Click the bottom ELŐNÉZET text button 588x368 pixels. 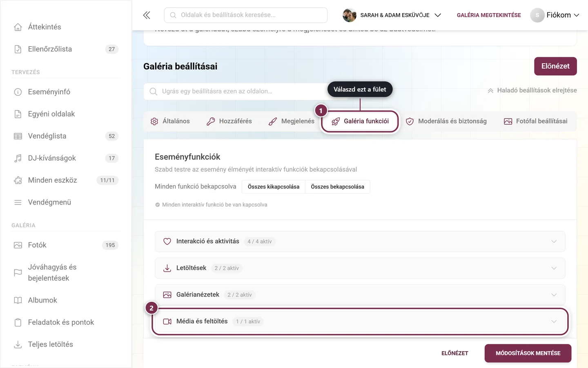pos(455,353)
